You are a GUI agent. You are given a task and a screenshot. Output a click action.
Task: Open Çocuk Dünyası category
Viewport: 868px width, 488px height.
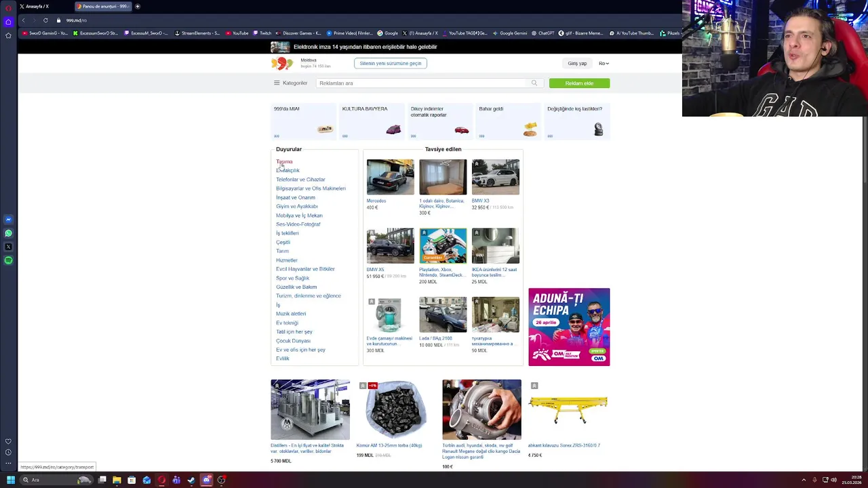pyautogui.click(x=293, y=340)
